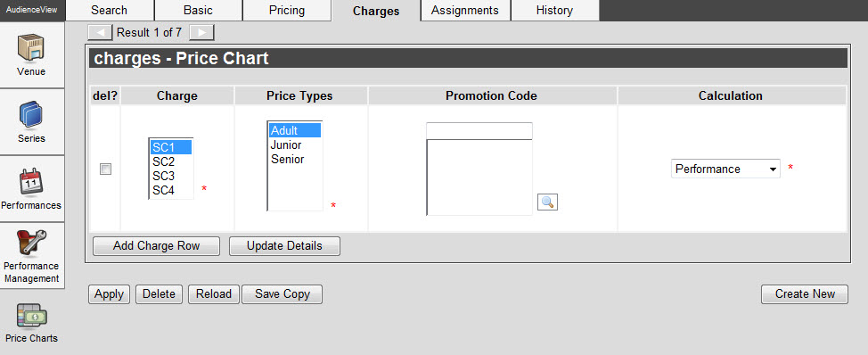Tick the del? checkbox in charge row
The image size is (868, 355).
tap(105, 169)
